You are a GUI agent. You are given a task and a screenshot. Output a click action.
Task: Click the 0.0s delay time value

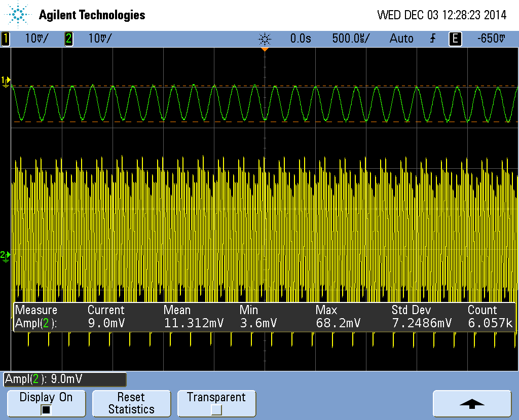coord(301,39)
